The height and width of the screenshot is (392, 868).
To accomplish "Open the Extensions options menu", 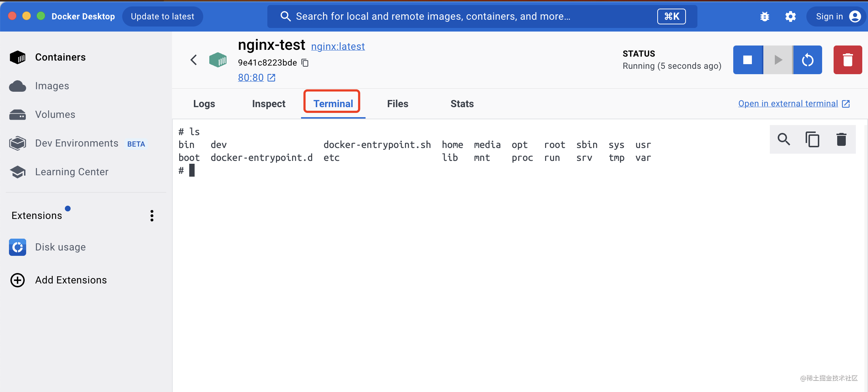I will [152, 215].
